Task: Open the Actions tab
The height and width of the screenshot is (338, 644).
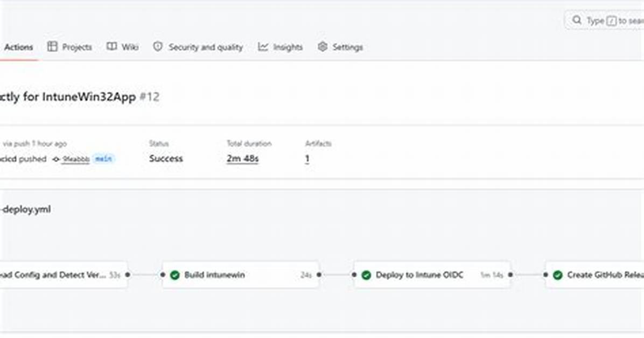Action: (x=18, y=47)
